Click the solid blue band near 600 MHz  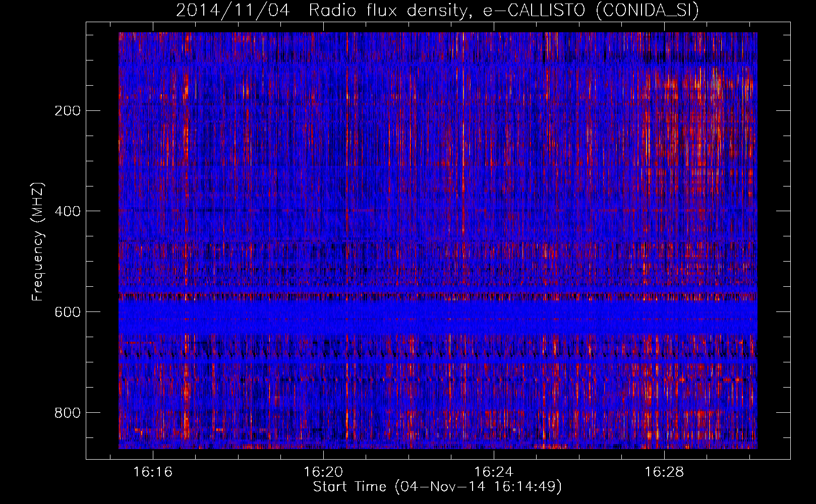[438, 317]
